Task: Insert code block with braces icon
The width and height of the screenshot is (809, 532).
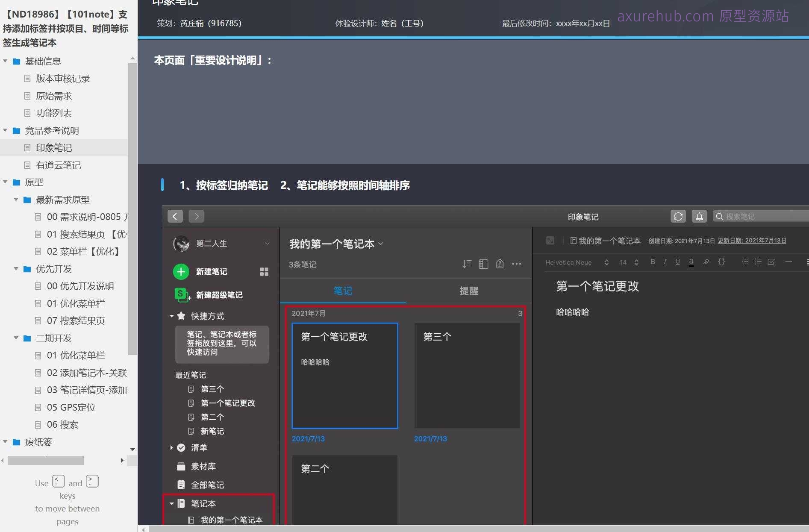Action: pos(721,262)
